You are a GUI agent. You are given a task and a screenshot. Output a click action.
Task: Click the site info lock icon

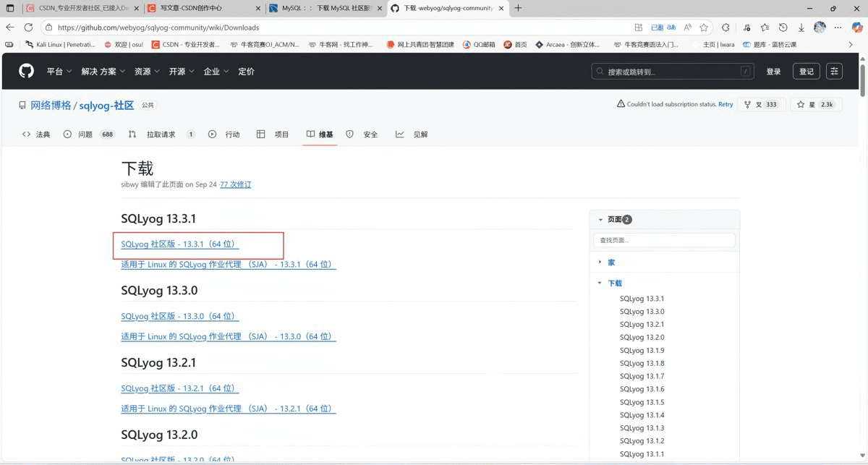tap(48, 27)
